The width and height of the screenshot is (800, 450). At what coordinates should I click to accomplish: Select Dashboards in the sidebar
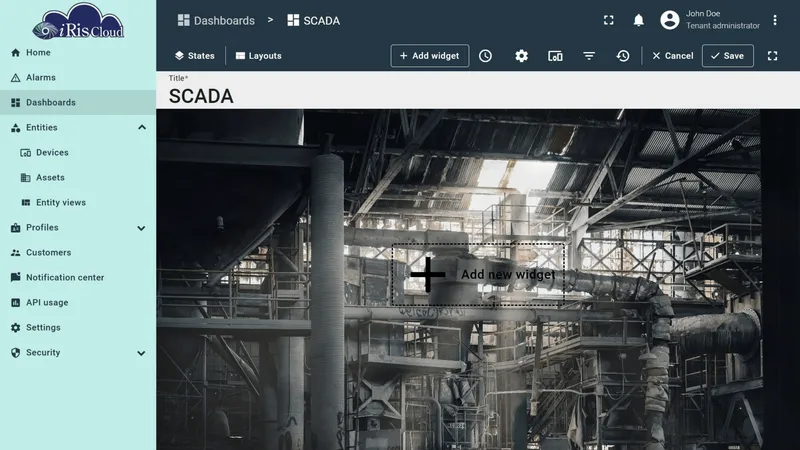point(78,103)
